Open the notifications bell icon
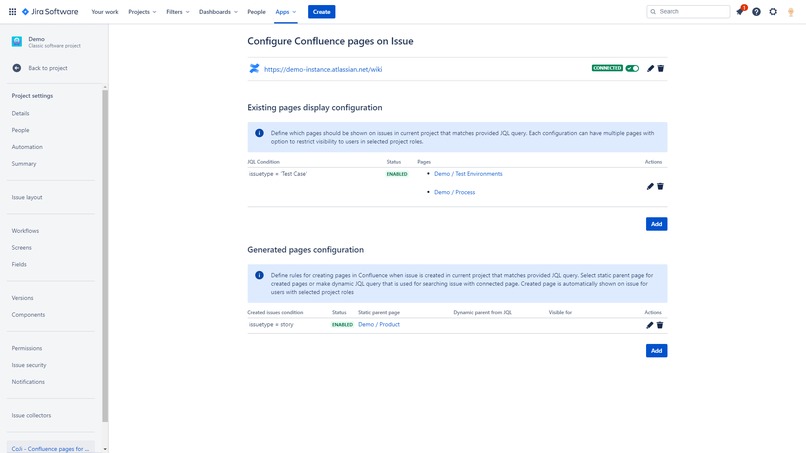This screenshot has width=806, height=453. pos(740,11)
